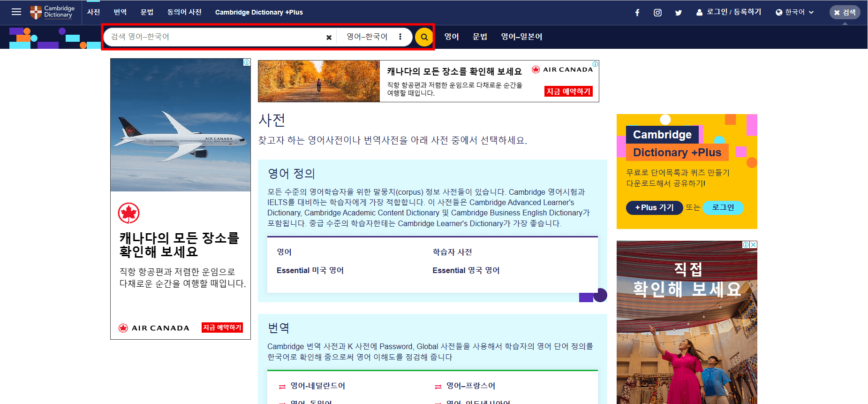Select the 영어 shortcut next to search
This screenshot has height=404, width=868.
[x=451, y=37]
